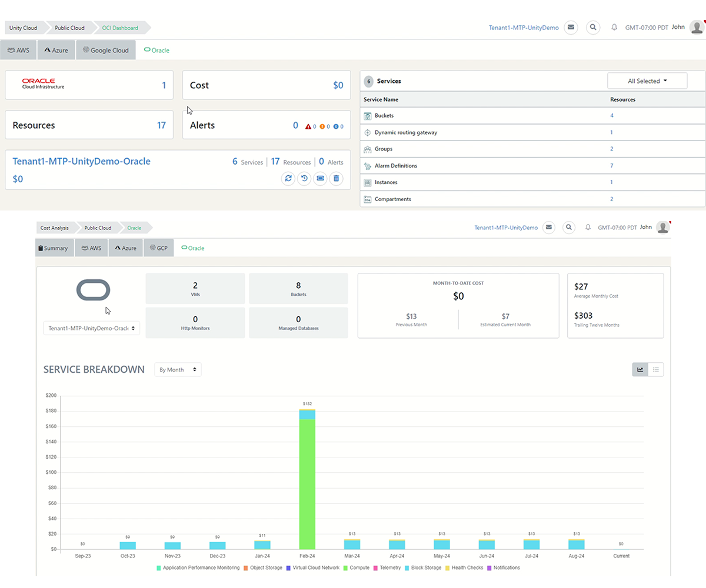Click Tenant1-MTP-UnityDemo link in Cost Analysis header
The image size is (706, 588).
coord(506,228)
